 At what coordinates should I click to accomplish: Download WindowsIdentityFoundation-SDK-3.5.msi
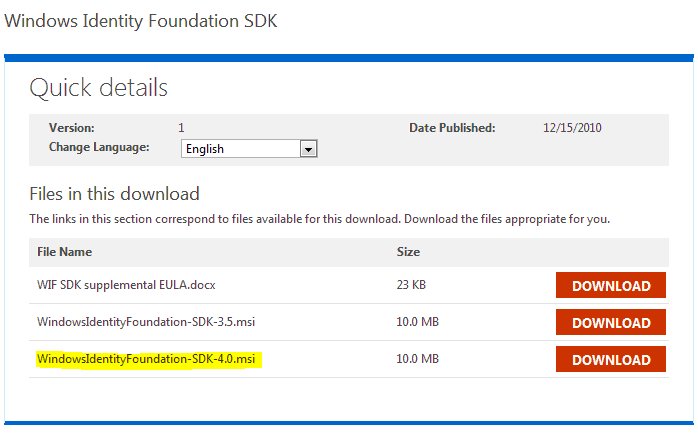click(x=610, y=323)
